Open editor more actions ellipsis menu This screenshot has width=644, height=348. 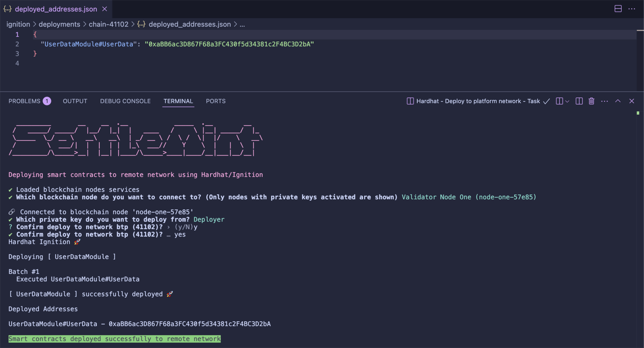coord(632,9)
